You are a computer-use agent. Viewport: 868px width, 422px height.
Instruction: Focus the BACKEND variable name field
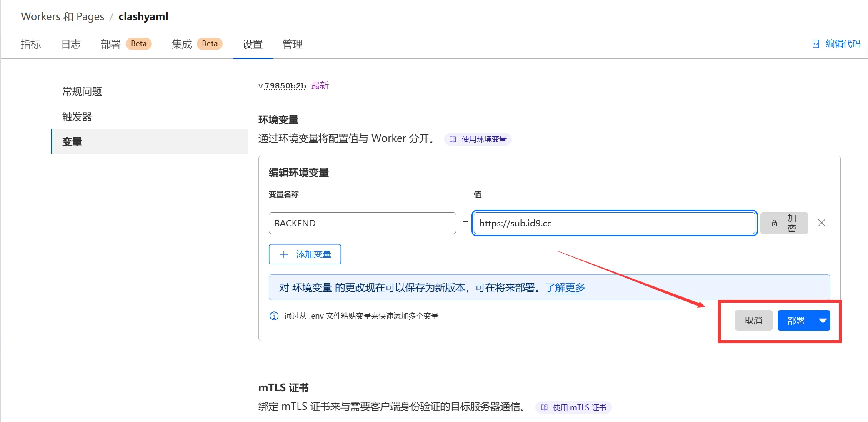[x=362, y=223]
